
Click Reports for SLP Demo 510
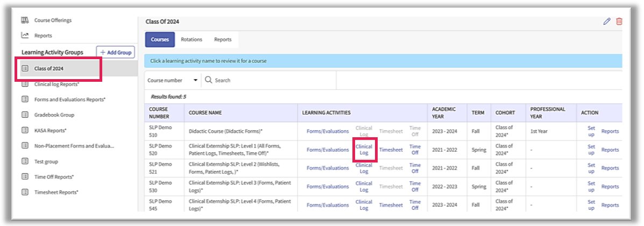pos(610,131)
